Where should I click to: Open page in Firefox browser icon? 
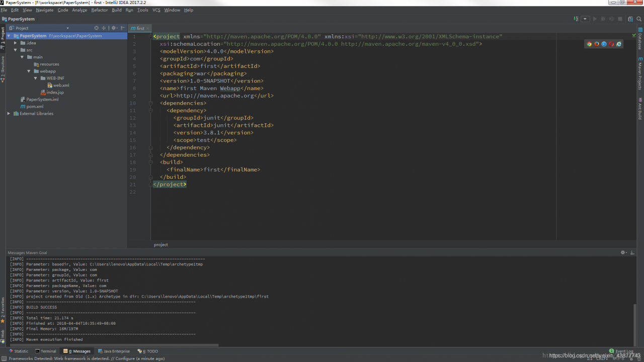coord(597,44)
